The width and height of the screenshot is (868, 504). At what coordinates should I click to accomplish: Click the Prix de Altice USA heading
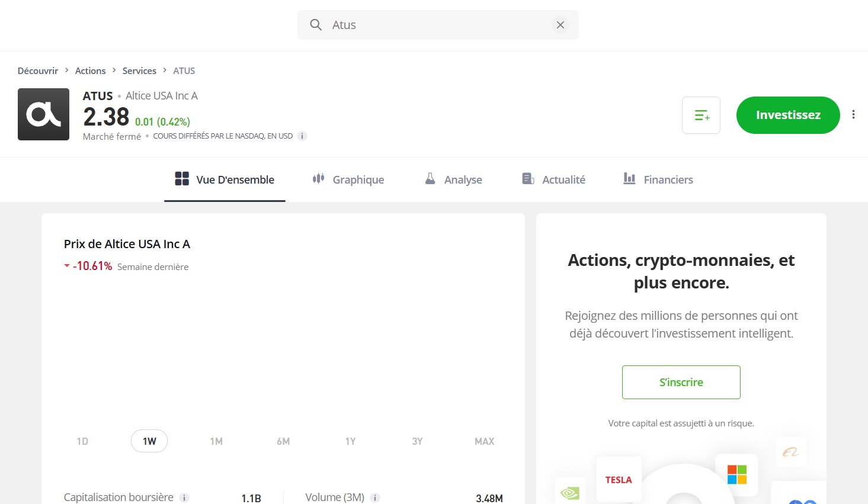(127, 244)
